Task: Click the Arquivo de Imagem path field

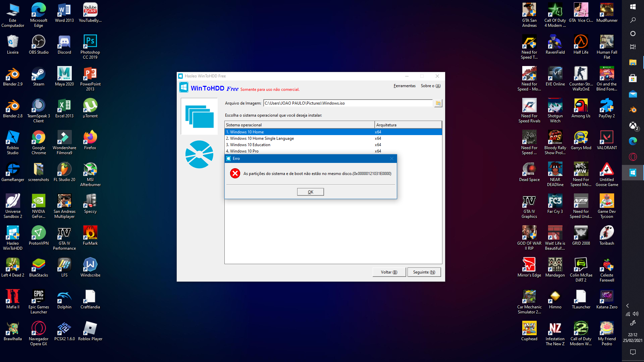Action: click(348, 103)
